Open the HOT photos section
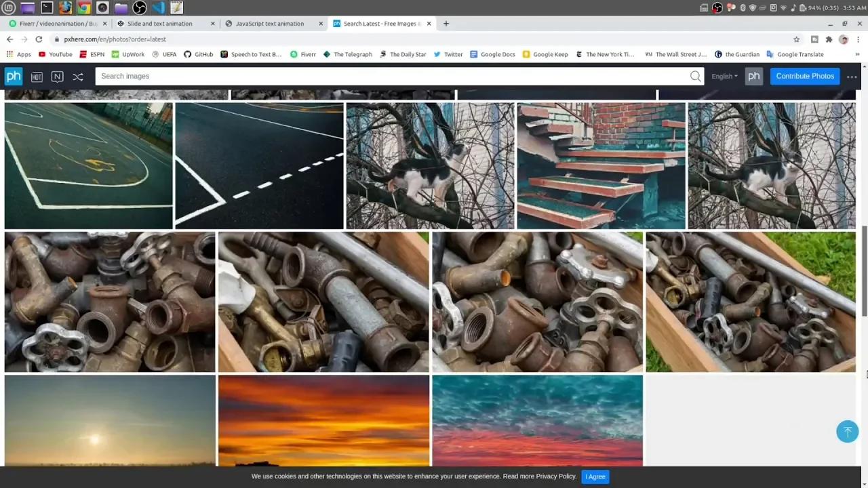This screenshot has height=488, width=868. click(37, 76)
